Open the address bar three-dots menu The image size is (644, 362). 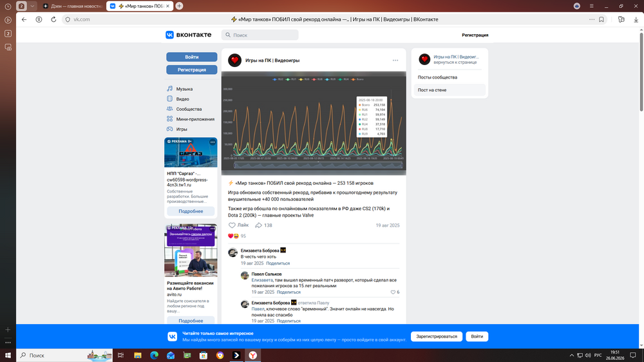pos(592,19)
